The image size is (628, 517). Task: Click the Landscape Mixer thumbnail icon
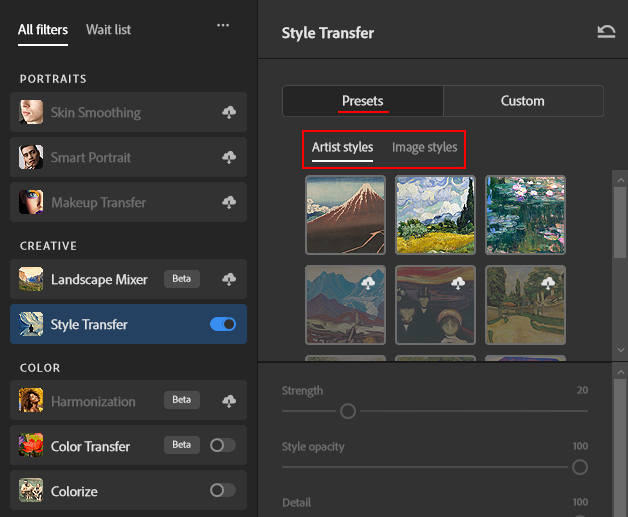tap(31, 279)
